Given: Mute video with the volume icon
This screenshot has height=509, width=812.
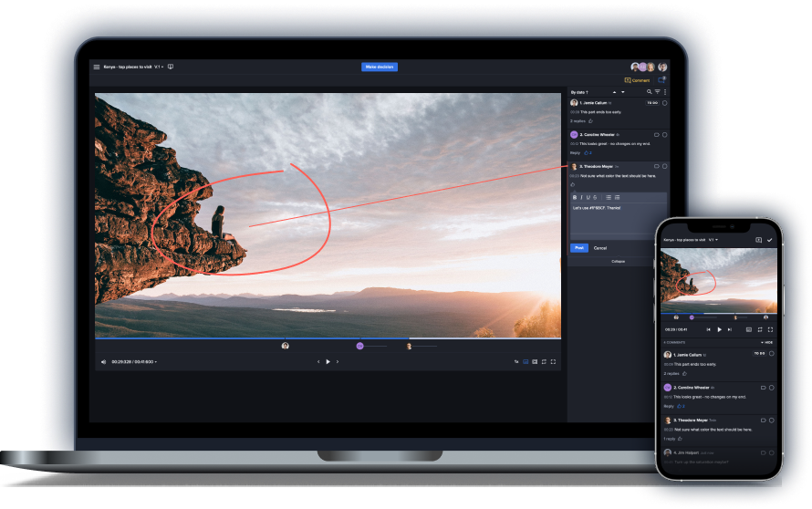Looking at the screenshot, I should tap(103, 361).
